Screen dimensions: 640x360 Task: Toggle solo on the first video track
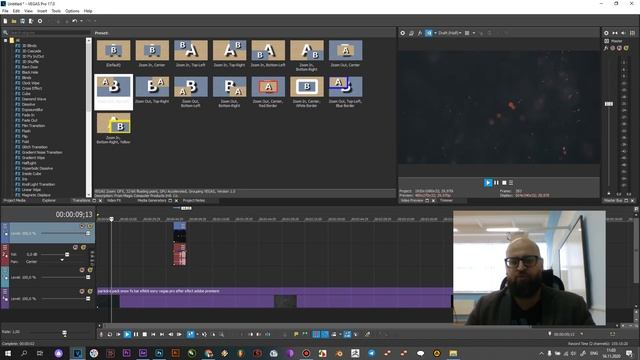click(90, 226)
